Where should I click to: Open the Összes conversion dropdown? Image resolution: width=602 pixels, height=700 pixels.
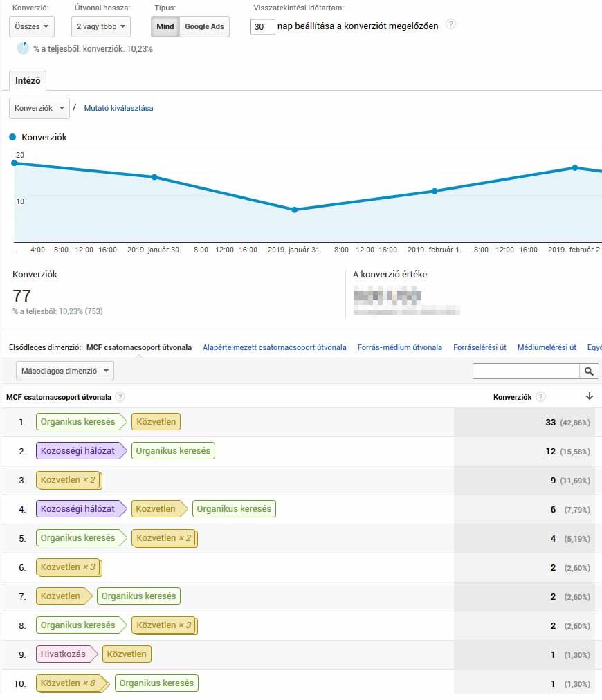pos(31,26)
